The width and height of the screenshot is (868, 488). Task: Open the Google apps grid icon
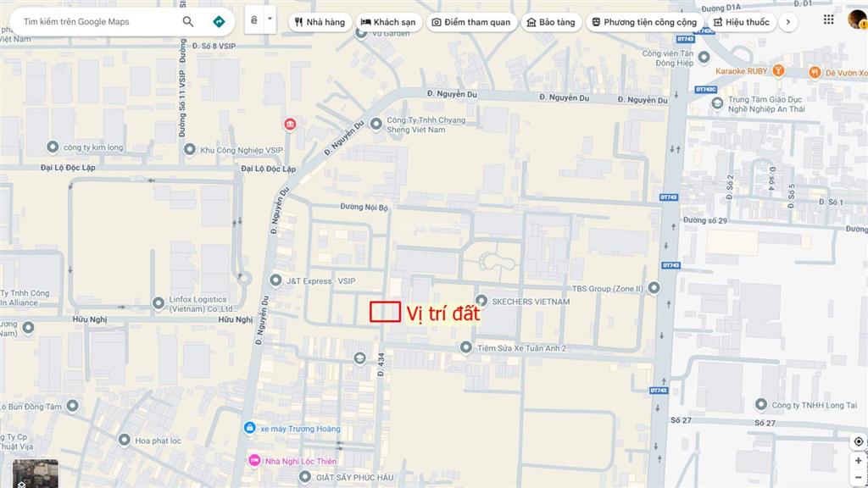point(828,20)
